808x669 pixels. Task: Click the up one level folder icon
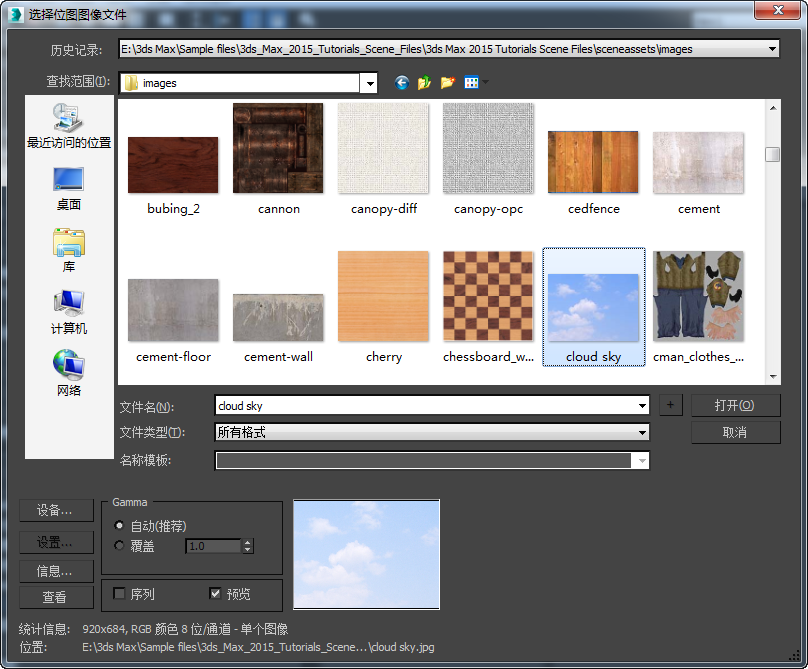click(424, 83)
